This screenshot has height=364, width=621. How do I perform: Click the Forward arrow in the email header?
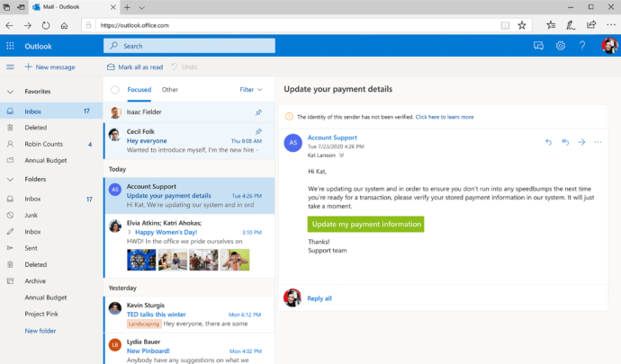coord(581,142)
